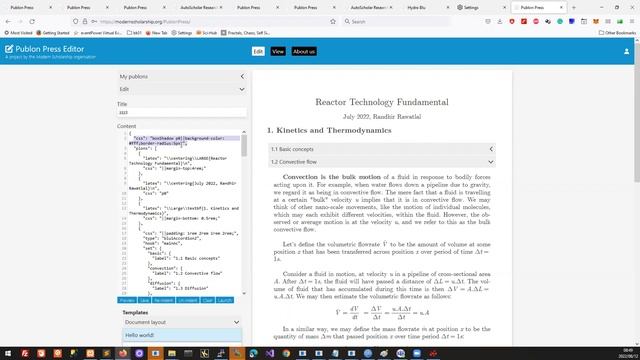Select the Hello world! template
This screenshot has height=360, width=640.
182,335
